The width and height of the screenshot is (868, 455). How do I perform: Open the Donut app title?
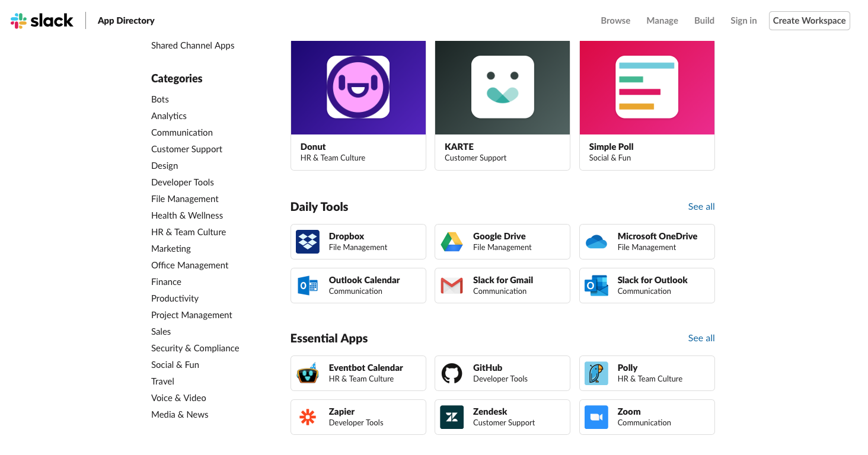(313, 147)
